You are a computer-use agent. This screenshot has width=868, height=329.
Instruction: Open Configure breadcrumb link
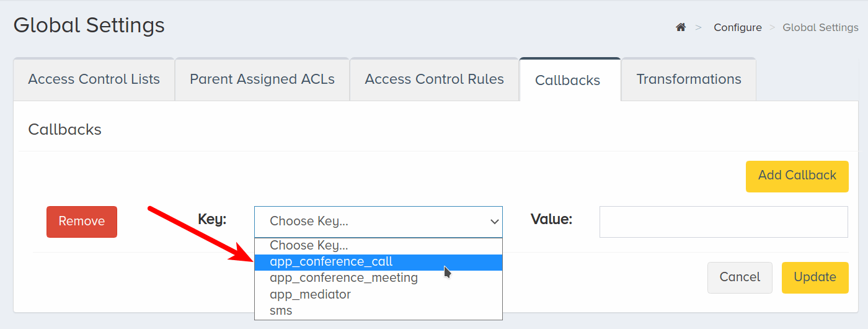(738, 27)
